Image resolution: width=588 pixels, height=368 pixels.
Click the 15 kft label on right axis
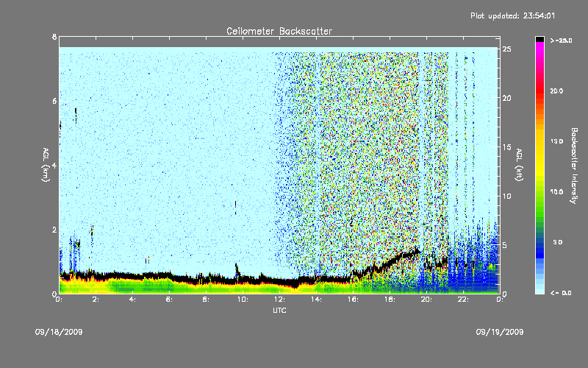[507, 147]
